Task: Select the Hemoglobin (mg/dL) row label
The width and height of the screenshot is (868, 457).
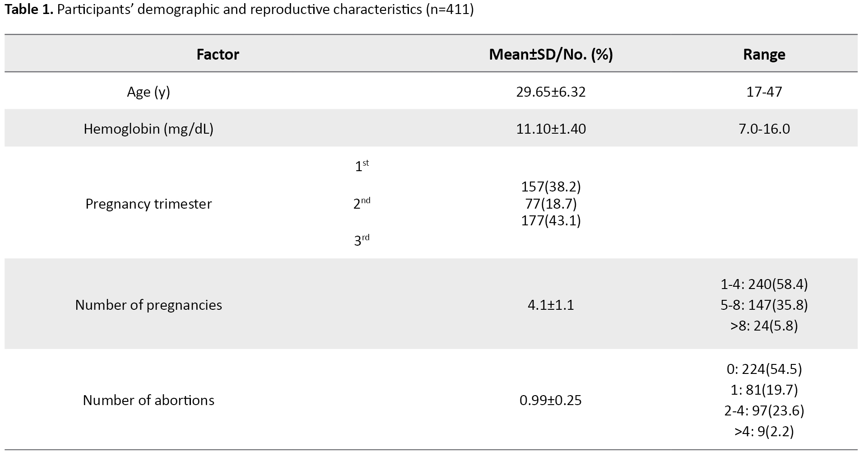Action: (x=148, y=129)
